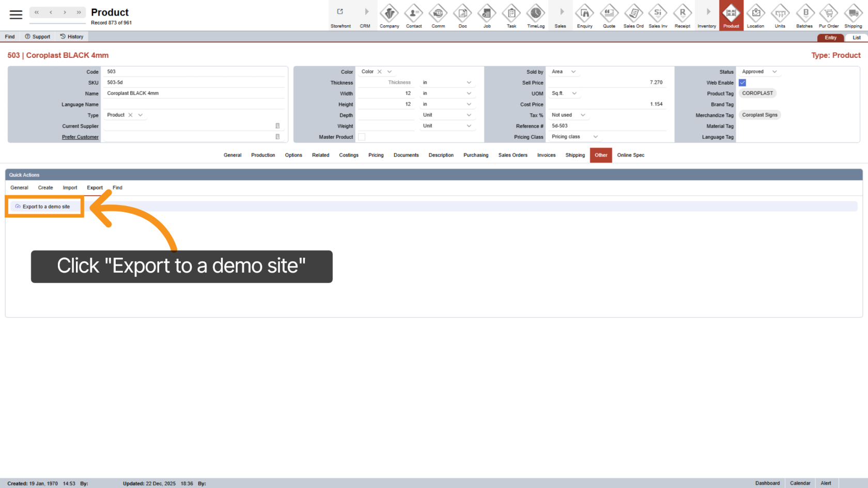Expand the Sold by Area dropdown
The height and width of the screenshot is (488, 868).
tap(564, 71)
